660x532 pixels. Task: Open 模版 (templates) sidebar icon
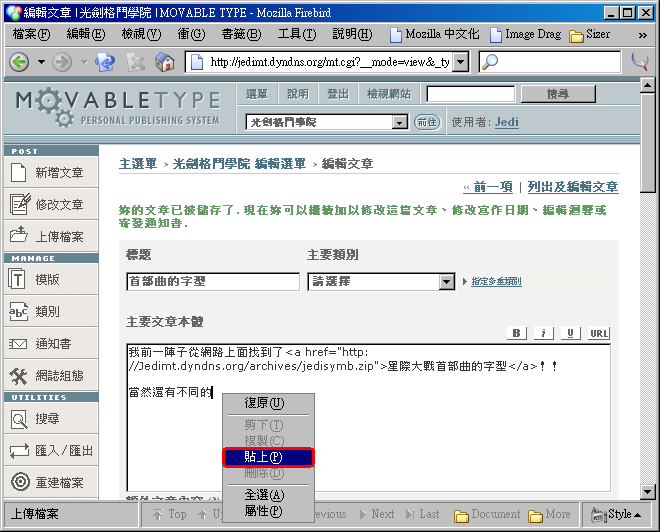click(x=17, y=279)
